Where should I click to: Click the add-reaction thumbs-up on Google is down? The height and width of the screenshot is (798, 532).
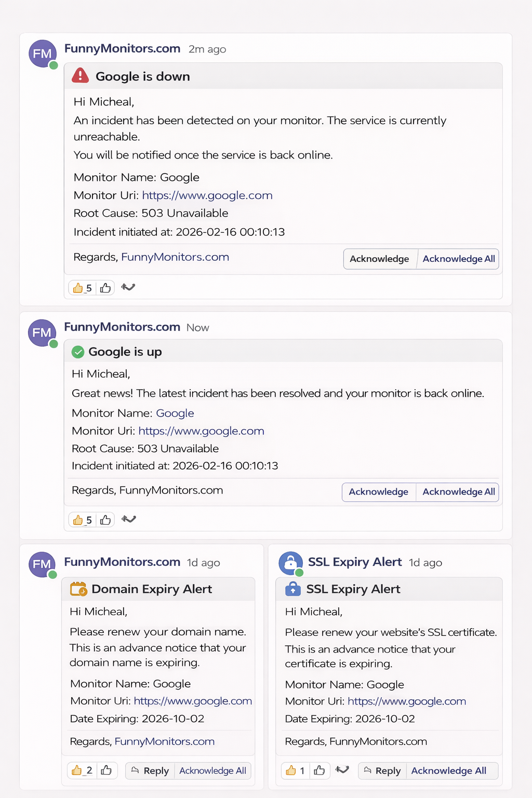click(105, 287)
